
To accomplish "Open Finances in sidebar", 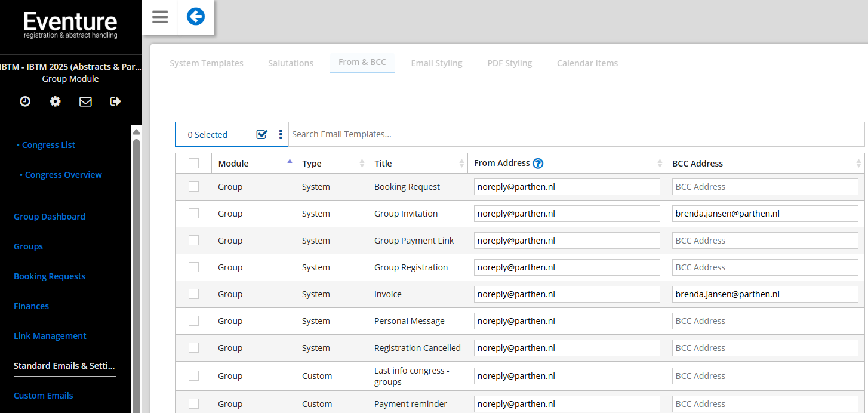I will coord(32,306).
